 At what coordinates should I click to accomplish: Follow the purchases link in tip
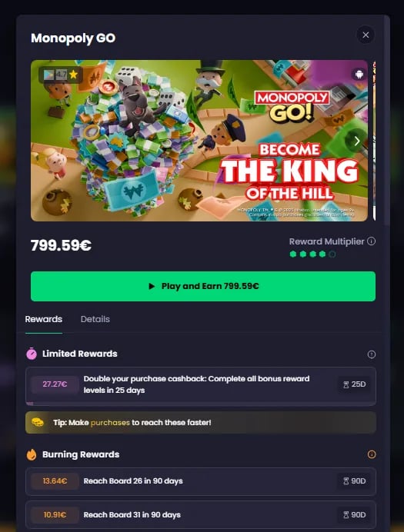110,423
